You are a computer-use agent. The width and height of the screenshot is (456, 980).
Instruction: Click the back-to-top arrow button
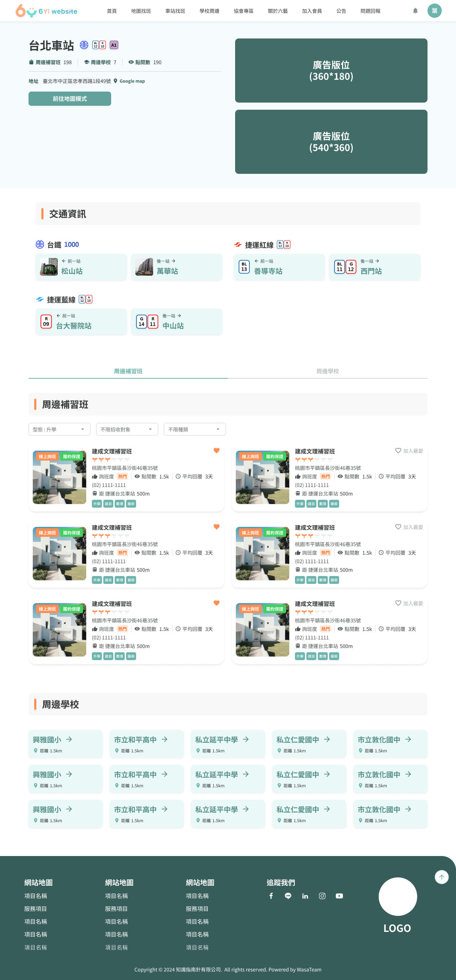pos(441,877)
